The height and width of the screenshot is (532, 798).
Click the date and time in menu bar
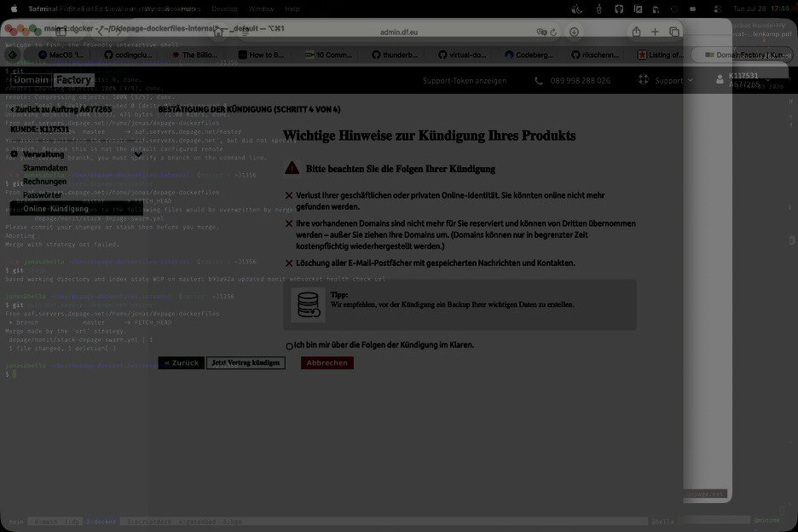[x=760, y=9]
